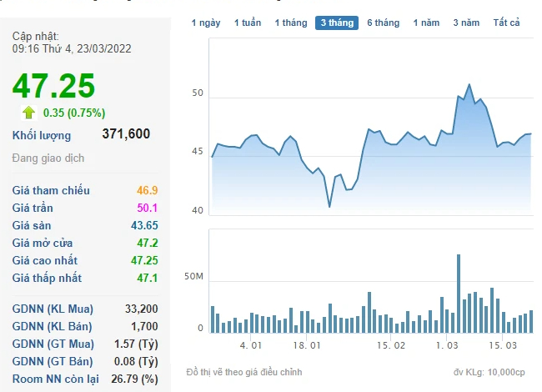
Task: Click the GDNN (KL Mua) label
Action: [53, 309]
